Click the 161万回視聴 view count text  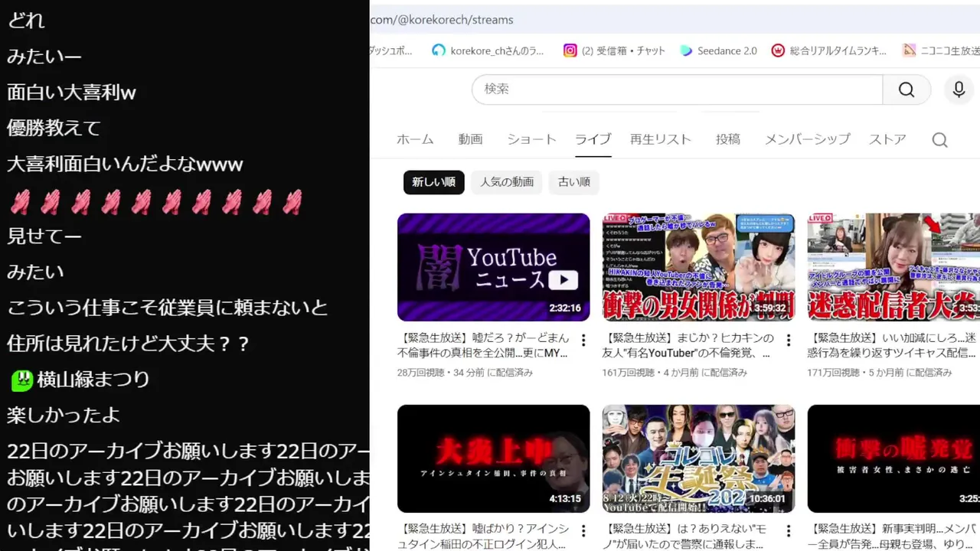[629, 373]
